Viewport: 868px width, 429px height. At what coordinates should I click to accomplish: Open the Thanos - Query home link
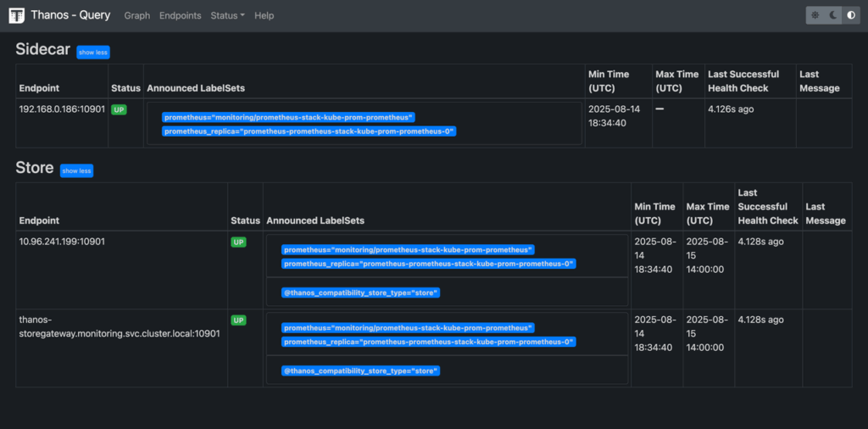click(70, 15)
